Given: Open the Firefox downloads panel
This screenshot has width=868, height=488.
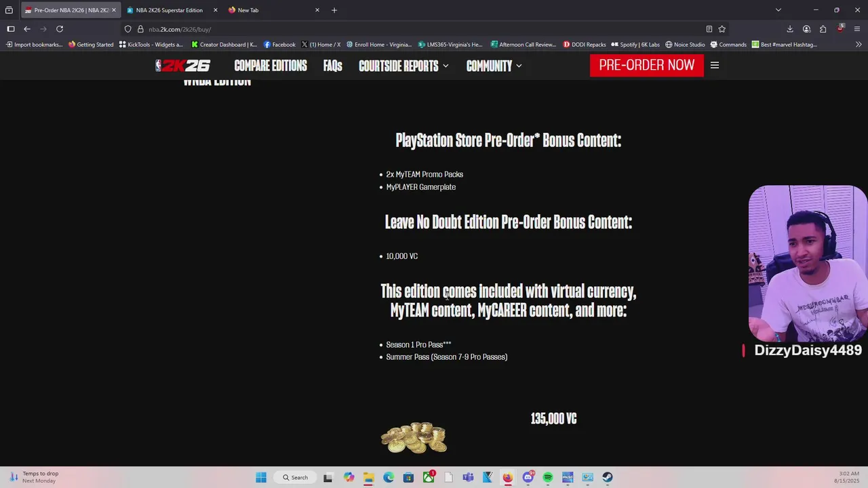Looking at the screenshot, I should coord(790,29).
